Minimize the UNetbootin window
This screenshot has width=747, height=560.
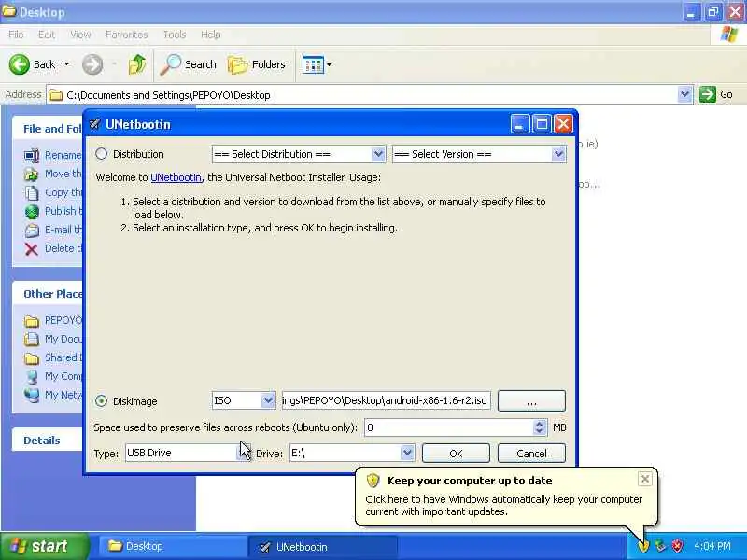coord(520,124)
